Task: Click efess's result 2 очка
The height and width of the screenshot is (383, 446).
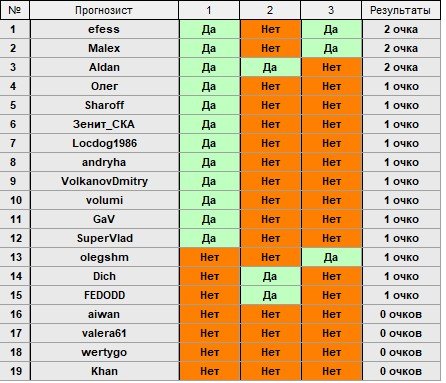Action: click(401, 29)
